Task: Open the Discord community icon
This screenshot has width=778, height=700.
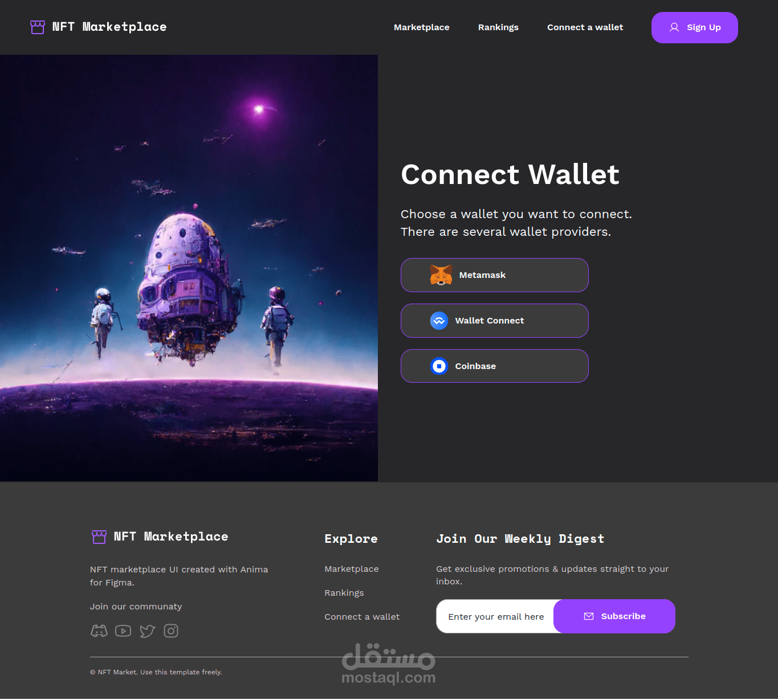Action: point(99,631)
